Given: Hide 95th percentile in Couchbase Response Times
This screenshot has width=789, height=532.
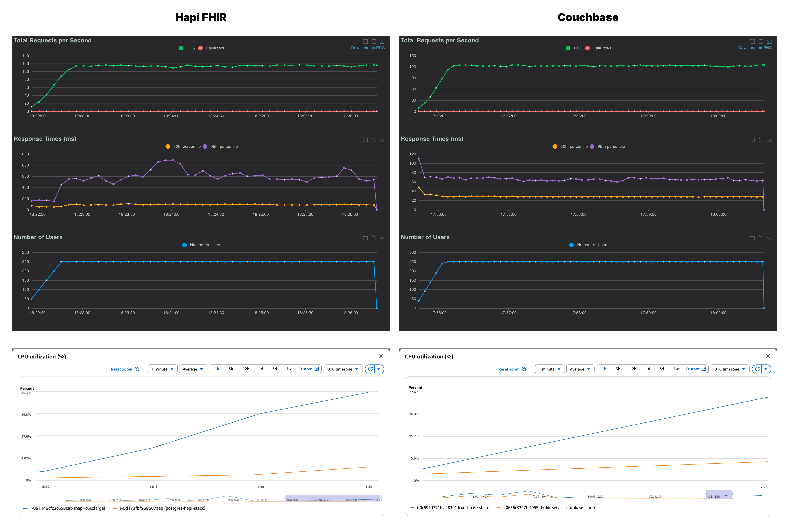Looking at the screenshot, I should click(607, 147).
